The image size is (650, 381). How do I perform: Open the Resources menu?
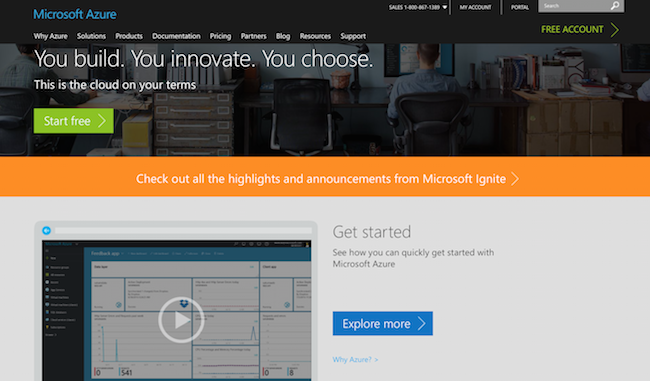[x=315, y=36]
